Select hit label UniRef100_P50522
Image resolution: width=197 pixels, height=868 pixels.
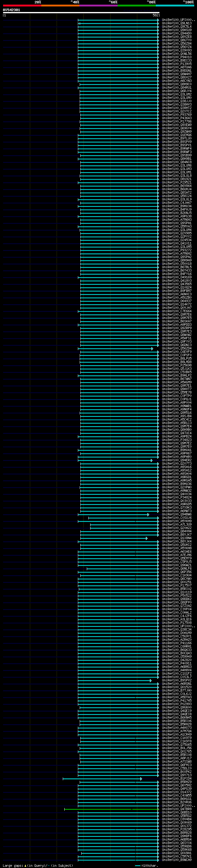click(x=177, y=596)
